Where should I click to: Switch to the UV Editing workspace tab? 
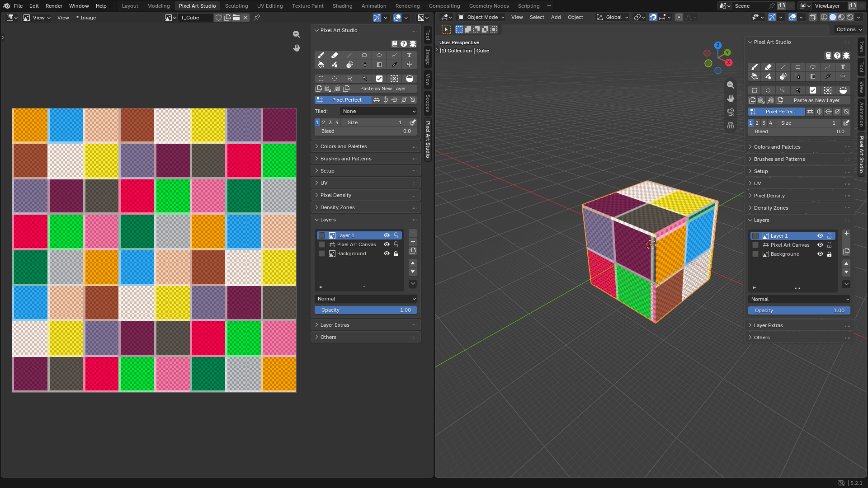[x=270, y=6]
